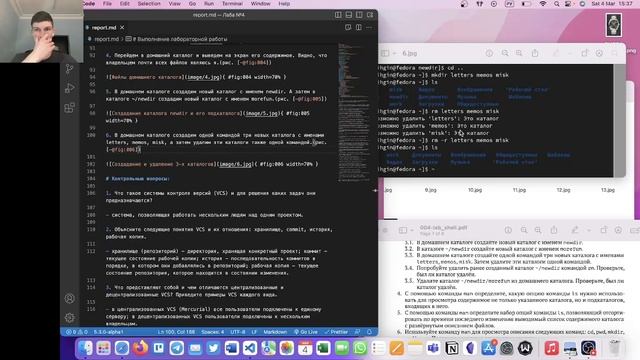This screenshot has height=360, width=640.
Task: Select 12.jpg file in Finder
Action: point(563,190)
